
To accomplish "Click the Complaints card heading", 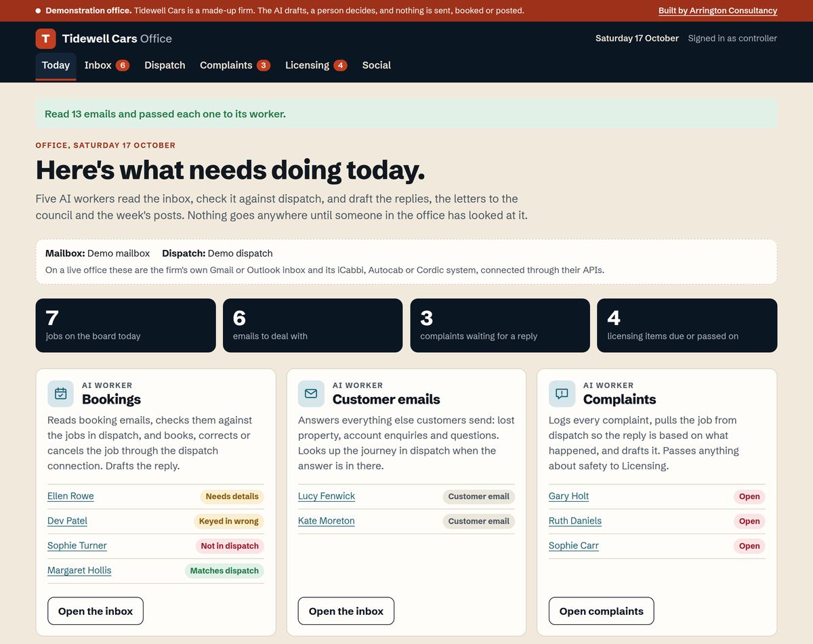I will tap(620, 400).
